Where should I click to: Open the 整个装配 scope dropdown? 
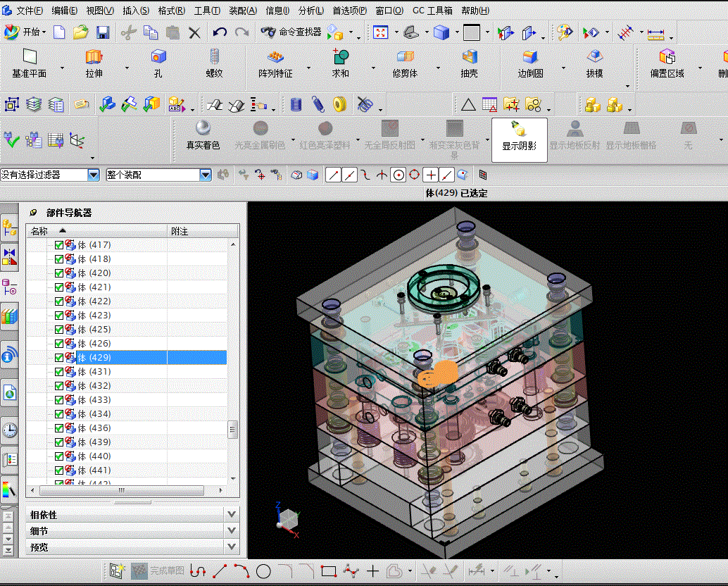click(206, 175)
